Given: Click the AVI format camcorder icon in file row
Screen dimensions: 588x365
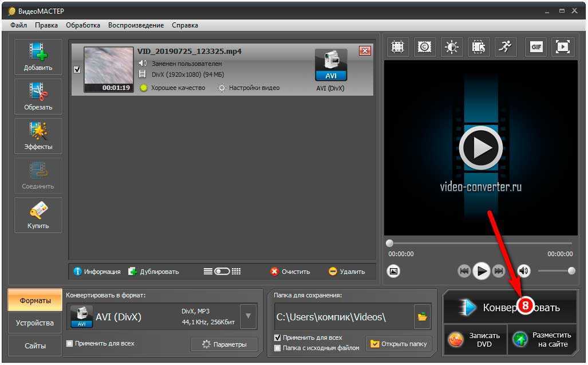Looking at the screenshot, I should (x=331, y=65).
